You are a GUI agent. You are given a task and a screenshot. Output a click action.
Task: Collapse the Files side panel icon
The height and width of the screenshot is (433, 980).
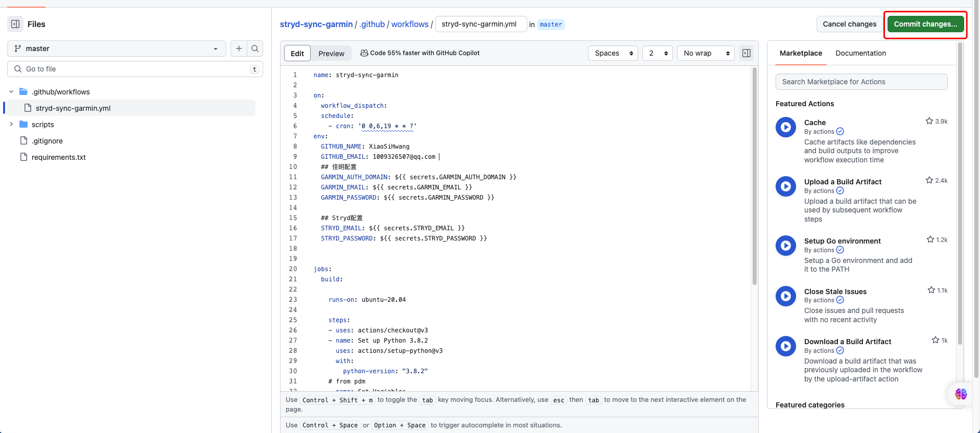point(15,24)
